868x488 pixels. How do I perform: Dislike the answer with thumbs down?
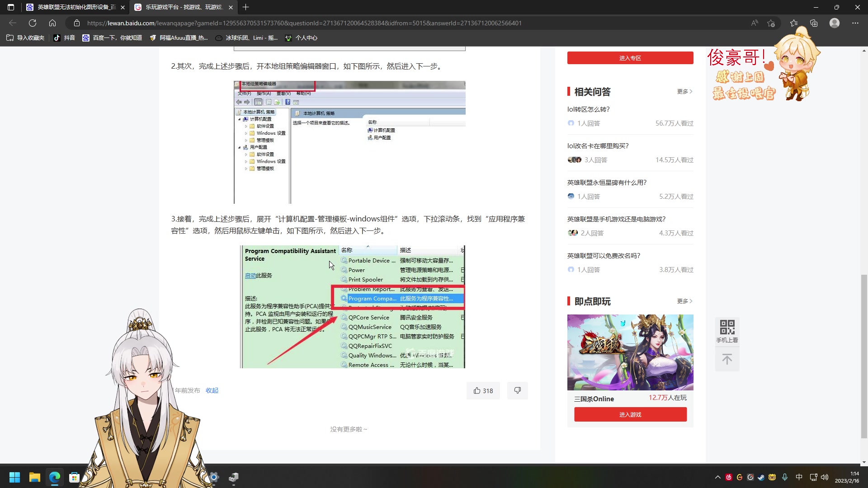pyautogui.click(x=517, y=390)
